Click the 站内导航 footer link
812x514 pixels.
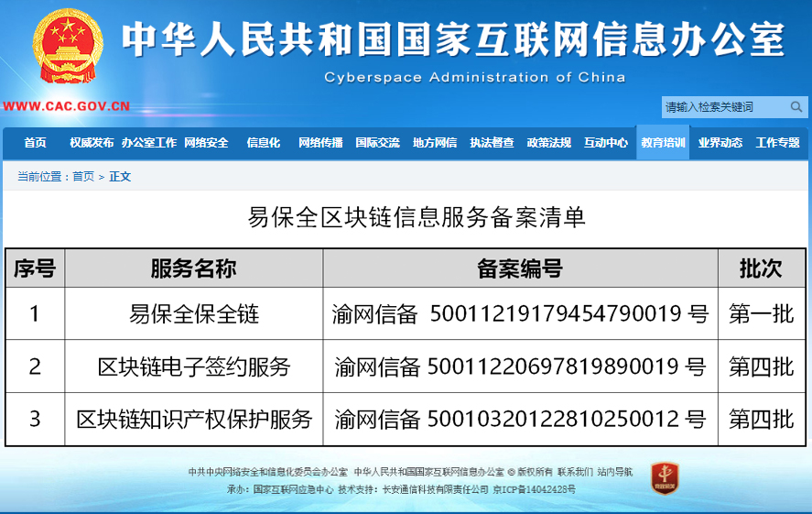614,472
